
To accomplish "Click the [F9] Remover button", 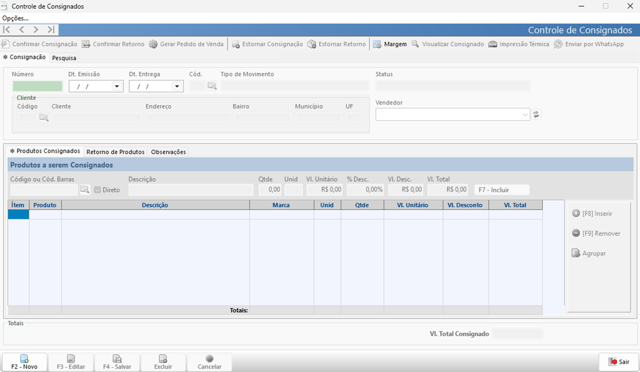I will pos(596,234).
